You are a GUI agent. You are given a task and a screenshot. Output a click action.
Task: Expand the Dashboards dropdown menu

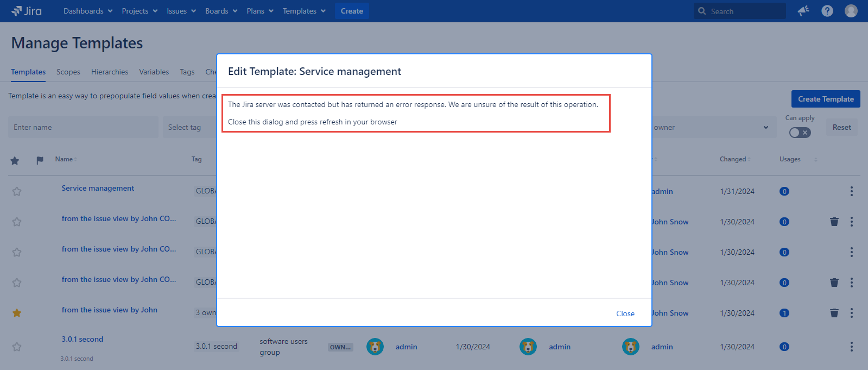[x=88, y=11]
